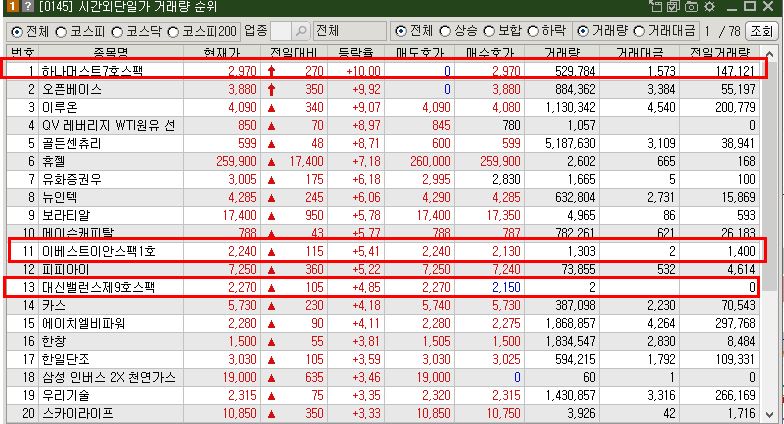Click page indicator 1 / 78
This screenshot has width=784, height=424.
(722, 31)
